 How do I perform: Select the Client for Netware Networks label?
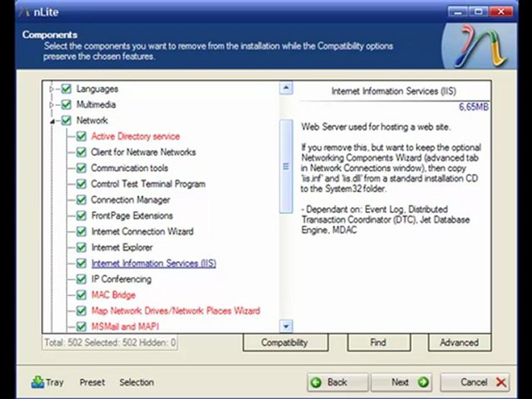144,152
